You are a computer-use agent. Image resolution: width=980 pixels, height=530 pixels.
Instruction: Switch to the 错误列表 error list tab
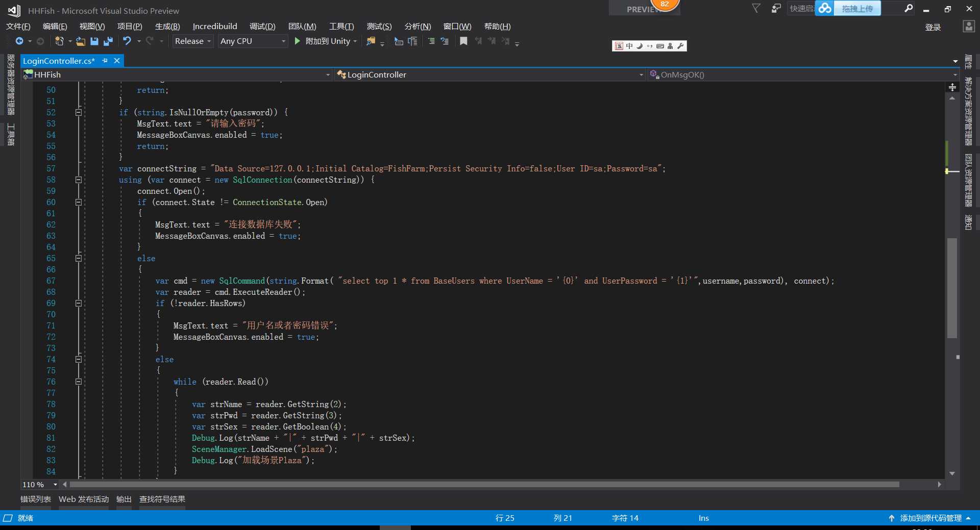(36, 499)
